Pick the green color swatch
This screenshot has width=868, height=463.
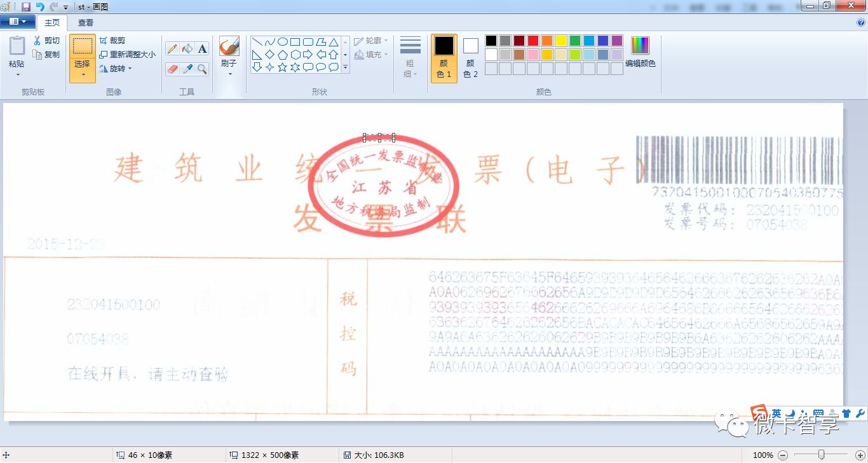(x=575, y=41)
